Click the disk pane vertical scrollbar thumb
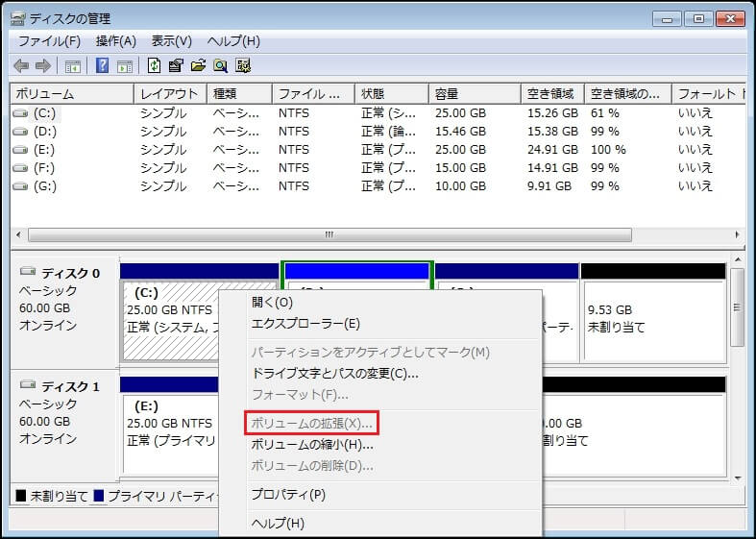Screen dimensions: 756x539 click(738, 307)
